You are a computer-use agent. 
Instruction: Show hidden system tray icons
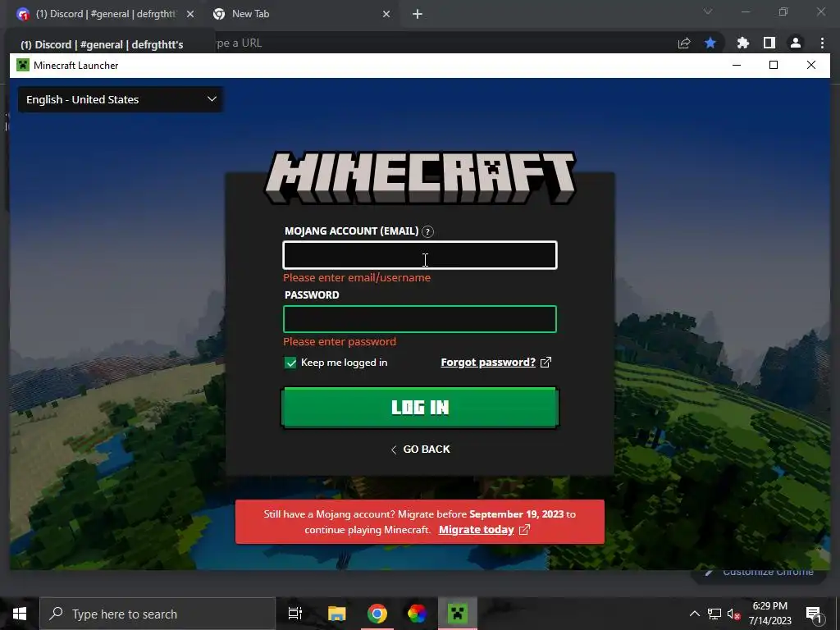[694, 614]
